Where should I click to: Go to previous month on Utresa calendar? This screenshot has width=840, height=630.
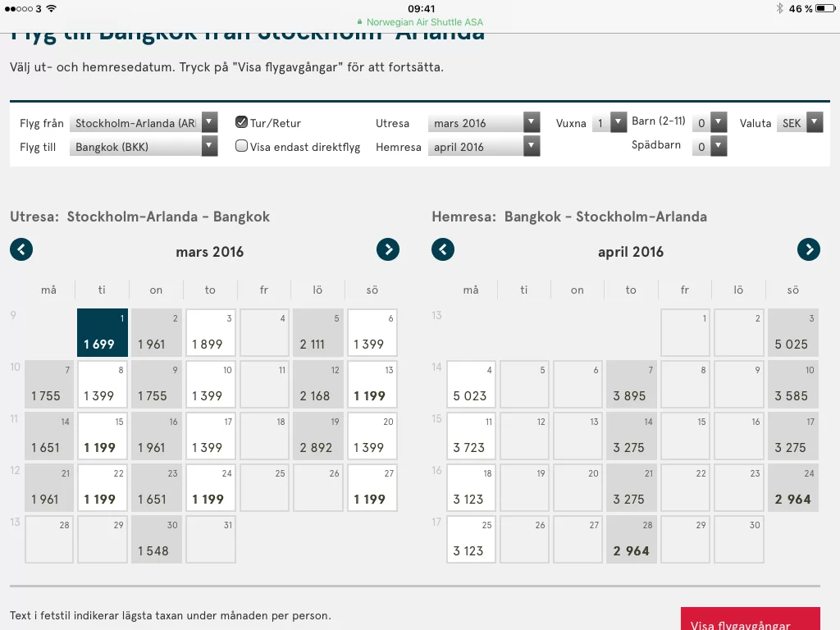[21, 249]
